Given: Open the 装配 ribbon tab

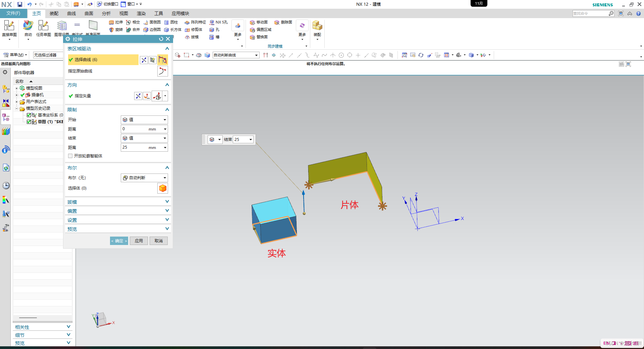Looking at the screenshot, I should [54, 13].
